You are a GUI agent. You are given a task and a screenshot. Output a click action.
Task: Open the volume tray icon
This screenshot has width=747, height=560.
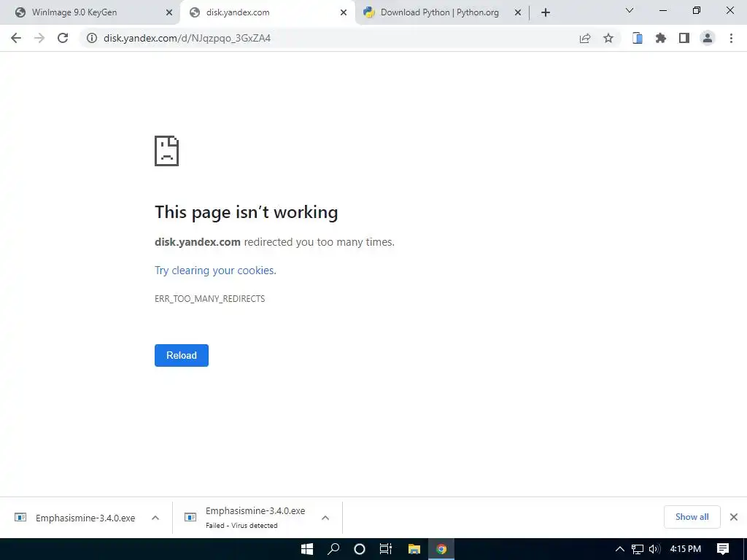point(654,549)
